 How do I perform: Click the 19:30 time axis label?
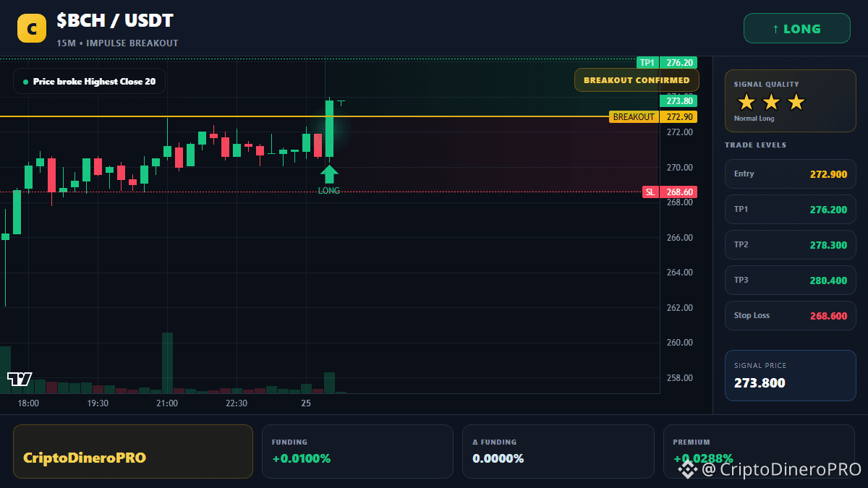pos(98,403)
